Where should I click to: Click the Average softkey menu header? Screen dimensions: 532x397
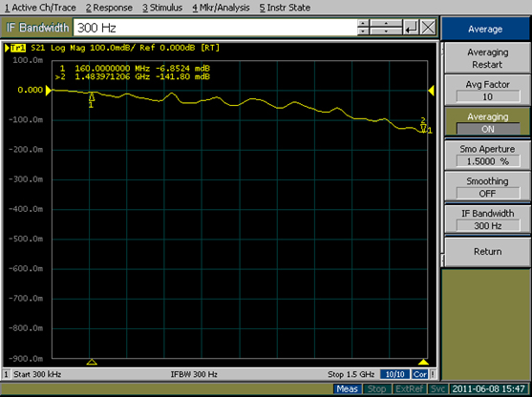point(485,30)
